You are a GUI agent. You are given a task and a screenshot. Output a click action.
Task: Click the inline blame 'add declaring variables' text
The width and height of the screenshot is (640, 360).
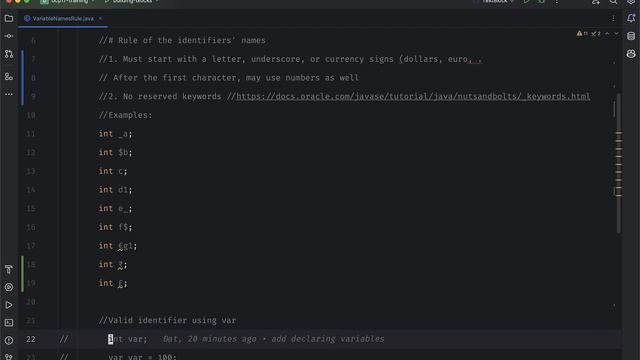[328, 339]
